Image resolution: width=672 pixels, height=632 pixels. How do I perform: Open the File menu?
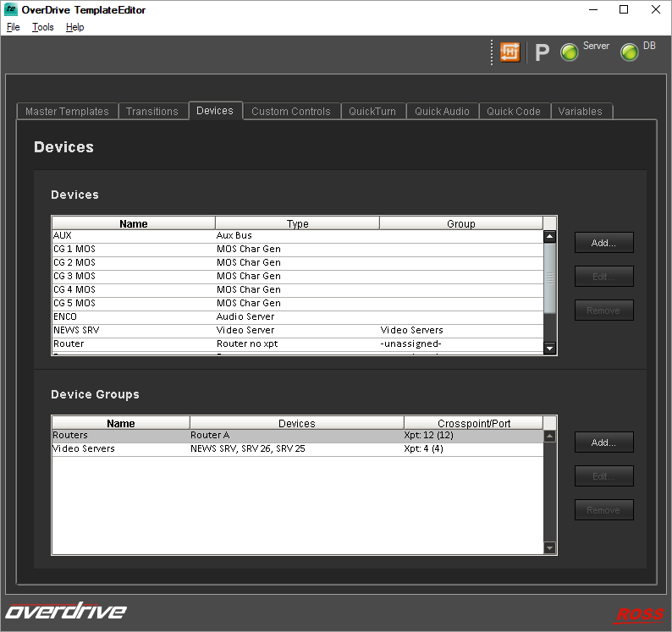[x=13, y=27]
